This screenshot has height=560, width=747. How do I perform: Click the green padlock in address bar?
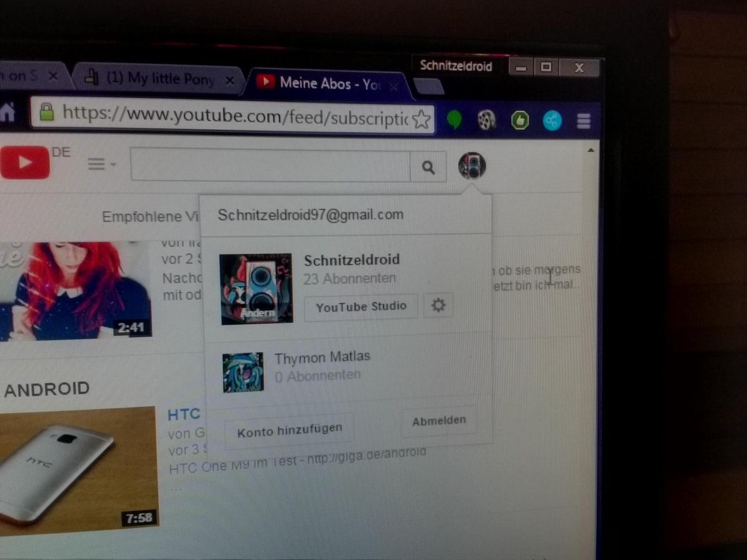46,112
